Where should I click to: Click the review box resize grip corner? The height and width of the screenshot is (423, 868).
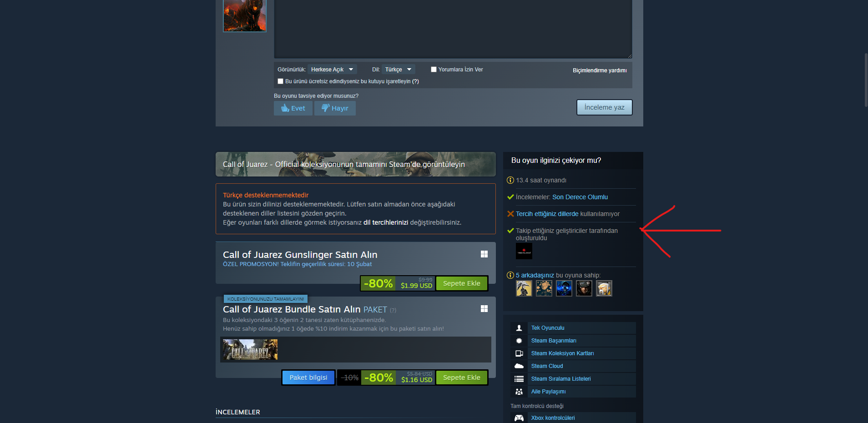pyautogui.click(x=630, y=55)
